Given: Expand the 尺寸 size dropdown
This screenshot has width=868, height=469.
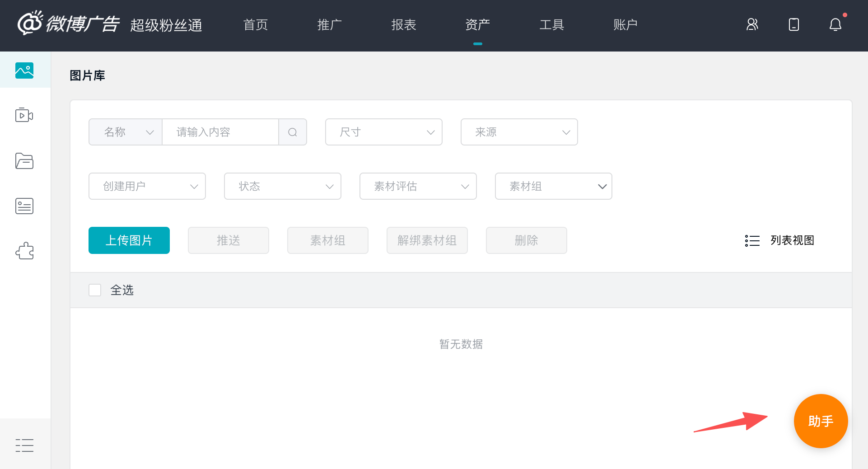Looking at the screenshot, I should 383,132.
